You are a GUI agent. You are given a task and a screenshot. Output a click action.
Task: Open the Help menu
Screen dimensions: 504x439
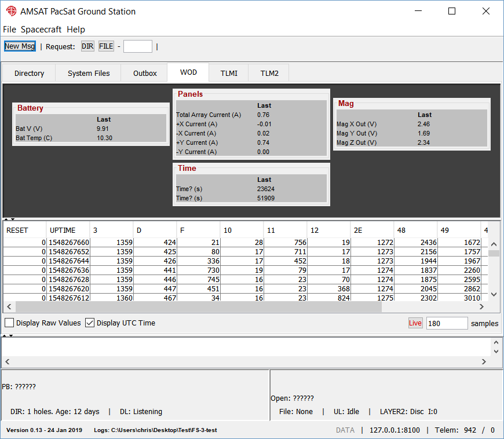click(x=76, y=30)
